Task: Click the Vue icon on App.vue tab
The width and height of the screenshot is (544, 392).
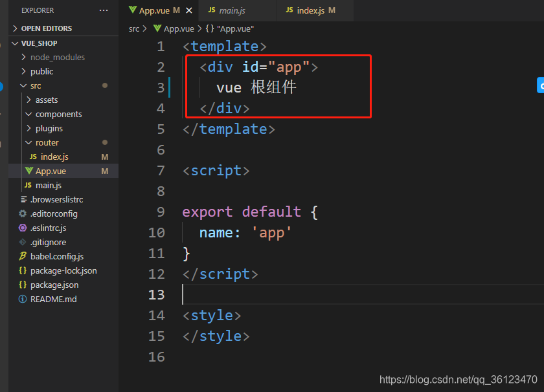Action: coord(132,10)
